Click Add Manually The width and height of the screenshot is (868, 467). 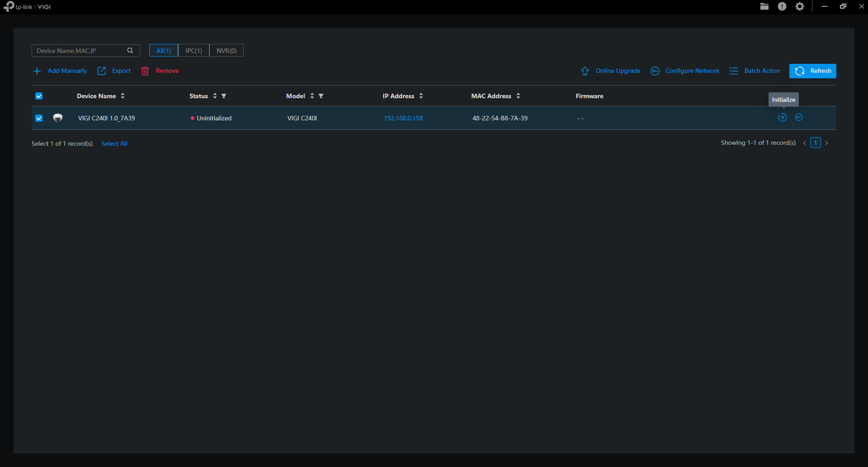point(60,71)
